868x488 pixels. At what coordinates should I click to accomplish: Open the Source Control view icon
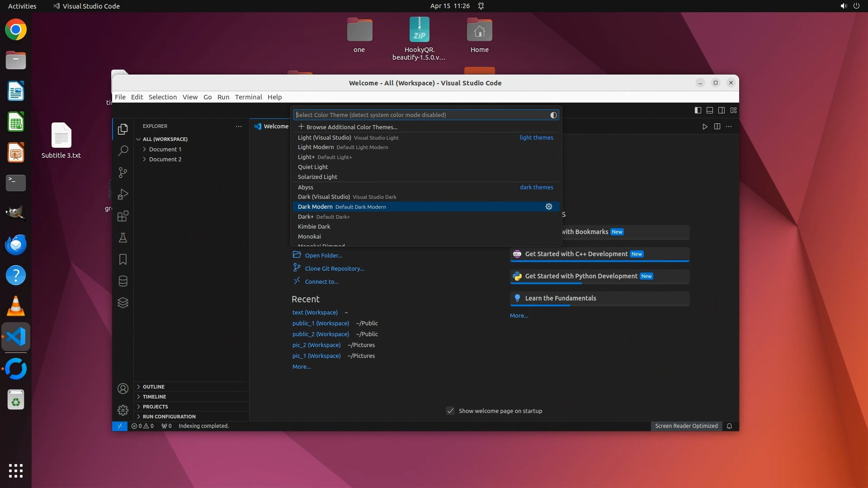pyautogui.click(x=123, y=172)
